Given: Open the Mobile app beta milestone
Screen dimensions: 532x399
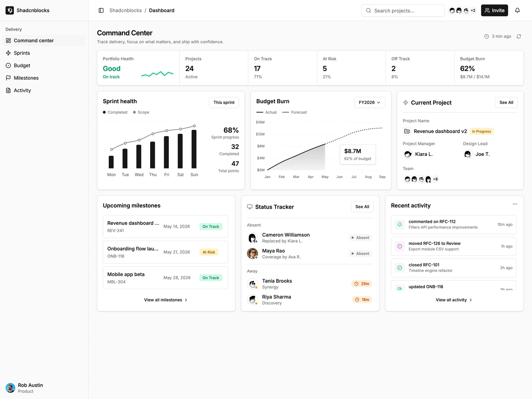Looking at the screenshot, I should pos(165,278).
